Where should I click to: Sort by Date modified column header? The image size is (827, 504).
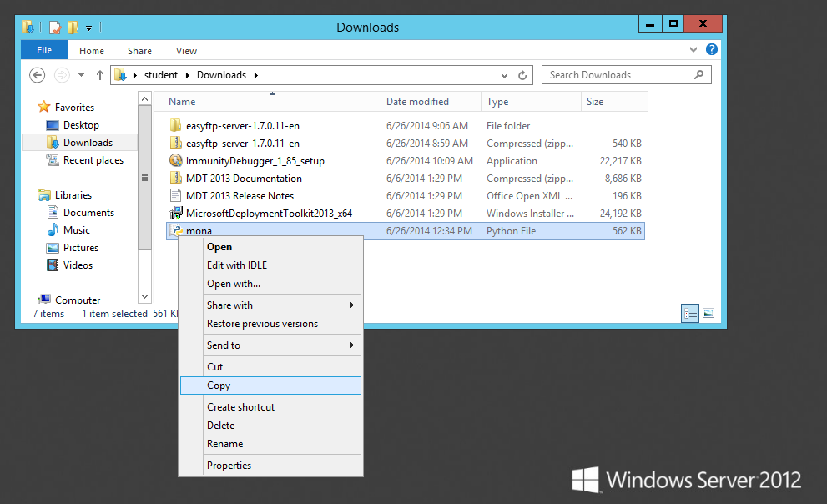click(417, 102)
